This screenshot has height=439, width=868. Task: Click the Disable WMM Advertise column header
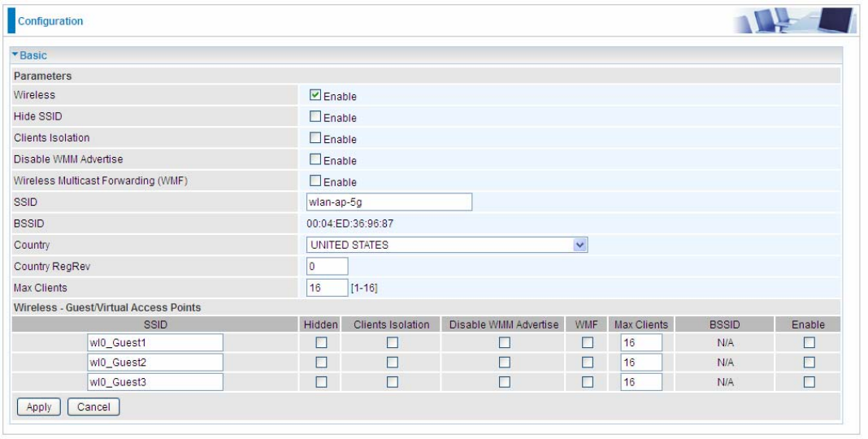tap(504, 325)
